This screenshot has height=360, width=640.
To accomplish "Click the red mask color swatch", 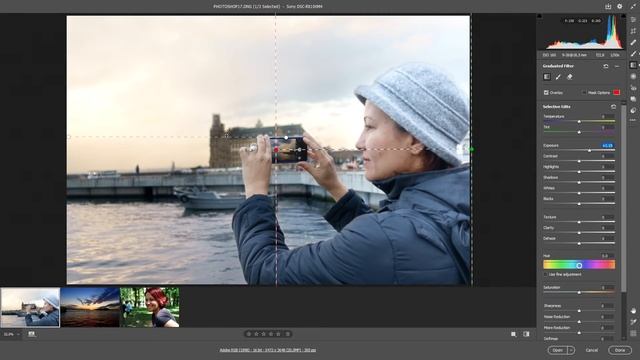I will point(616,93).
